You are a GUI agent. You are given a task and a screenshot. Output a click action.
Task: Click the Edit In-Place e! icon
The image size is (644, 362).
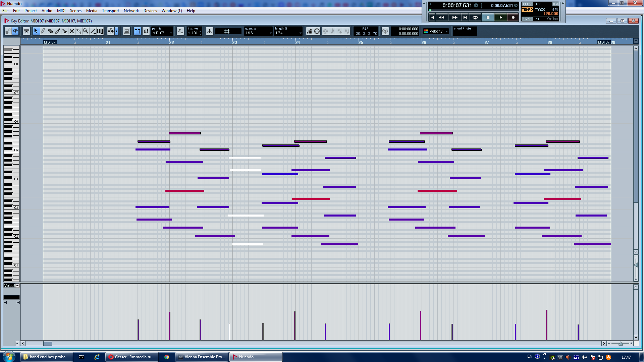(x=146, y=31)
